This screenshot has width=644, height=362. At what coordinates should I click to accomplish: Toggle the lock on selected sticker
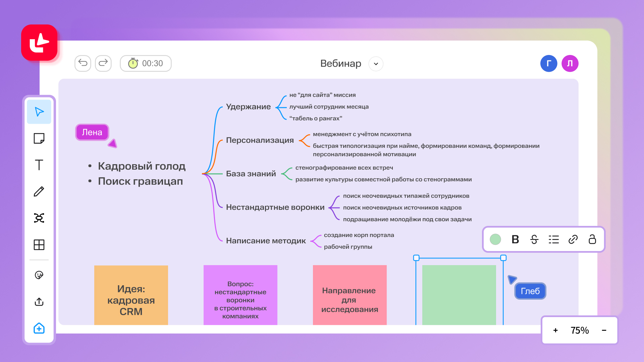click(592, 239)
